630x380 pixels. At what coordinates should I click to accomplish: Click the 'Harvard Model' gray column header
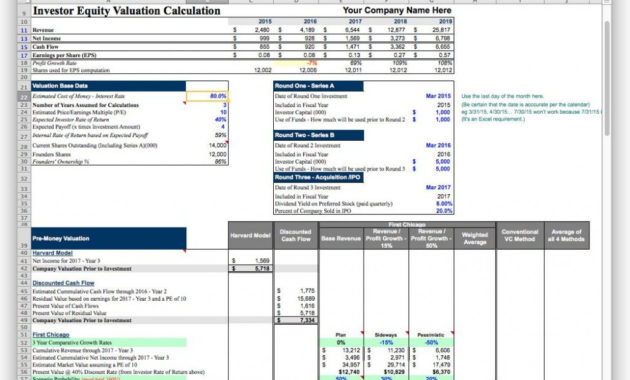(250, 235)
